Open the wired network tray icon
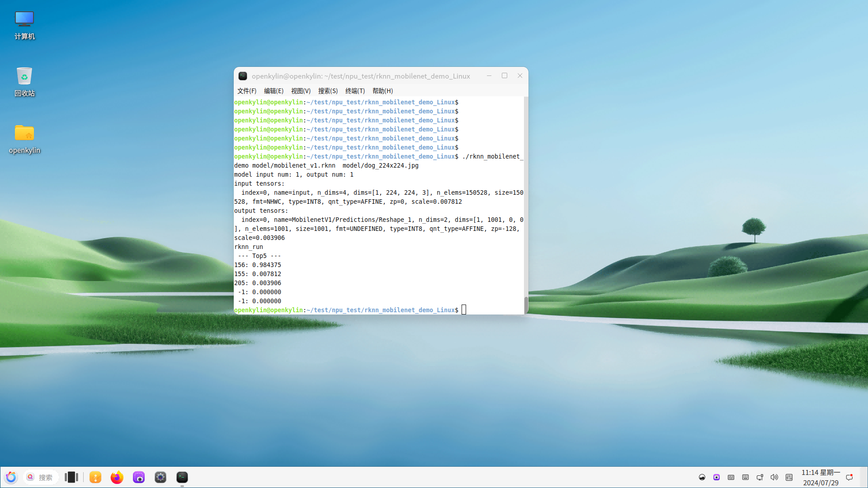868x488 pixels. (x=760, y=477)
